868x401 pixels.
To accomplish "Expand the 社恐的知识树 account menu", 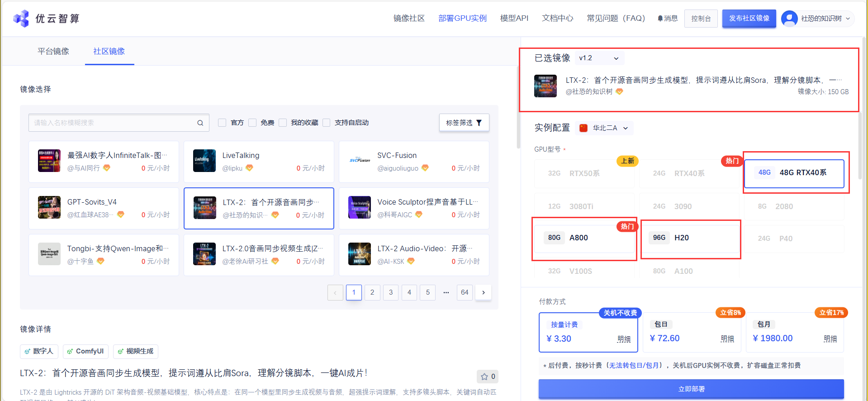I will click(x=818, y=19).
